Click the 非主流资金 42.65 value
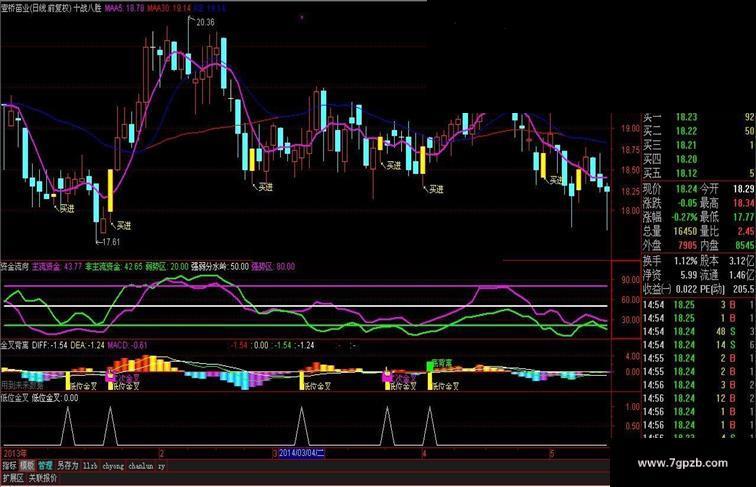 [114, 266]
